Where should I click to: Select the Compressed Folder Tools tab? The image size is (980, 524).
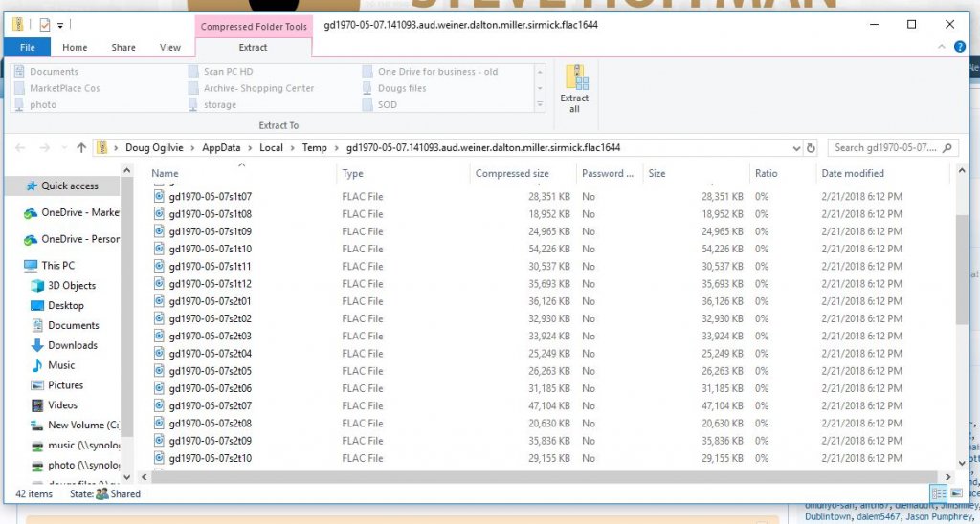click(254, 26)
